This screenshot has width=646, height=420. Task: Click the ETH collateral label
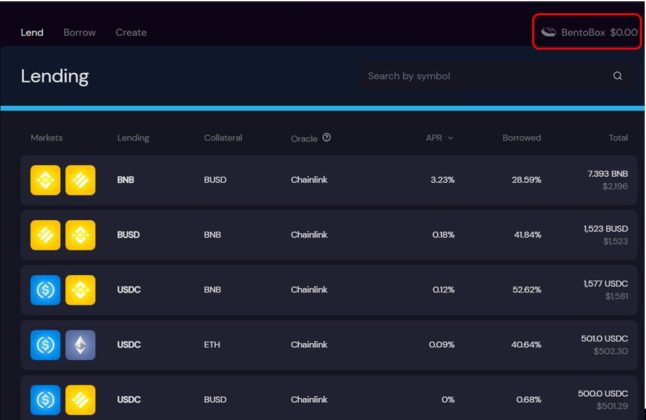pos(212,345)
